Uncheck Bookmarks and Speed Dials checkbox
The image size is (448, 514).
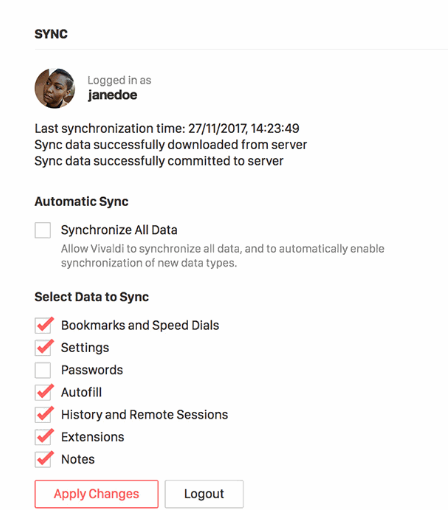pos(43,325)
